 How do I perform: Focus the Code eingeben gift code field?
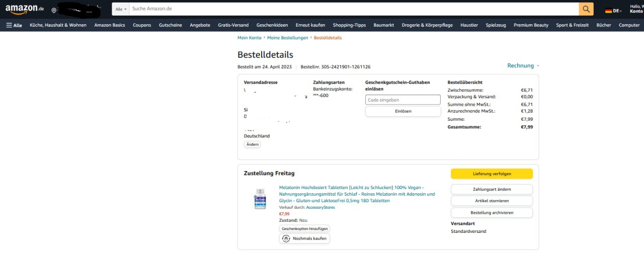[x=403, y=100]
